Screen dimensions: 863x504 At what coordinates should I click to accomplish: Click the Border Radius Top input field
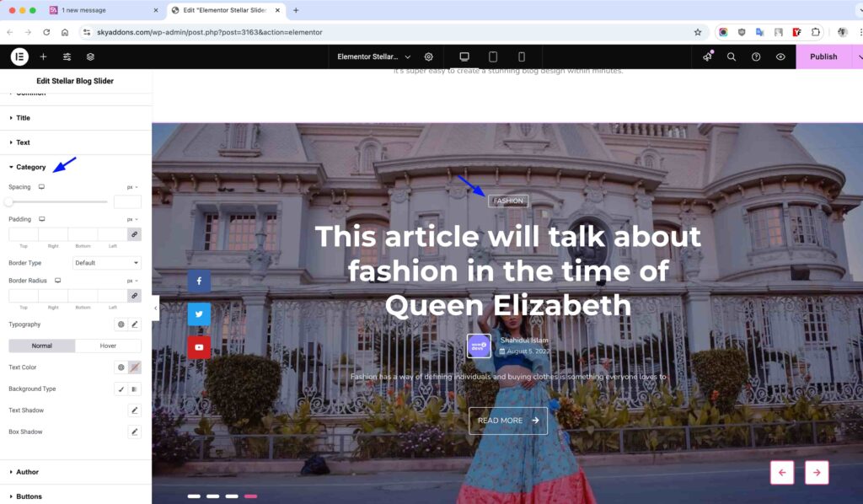24,296
